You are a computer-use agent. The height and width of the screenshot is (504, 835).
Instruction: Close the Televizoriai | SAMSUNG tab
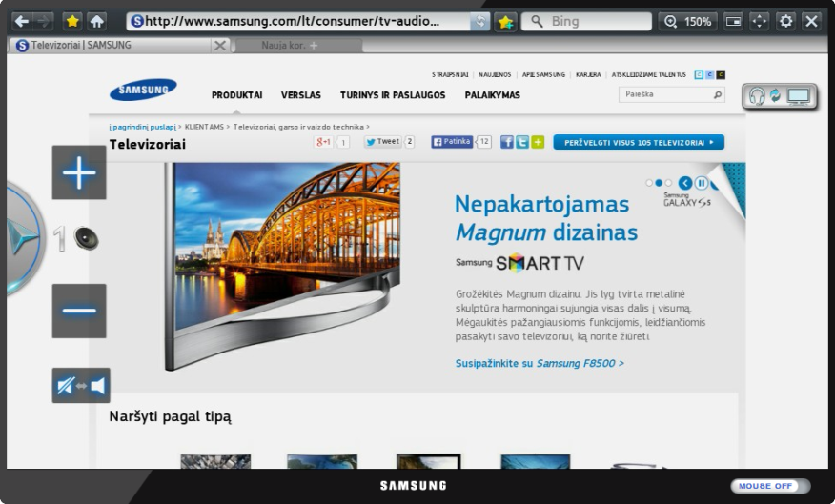(x=219, y=45)
